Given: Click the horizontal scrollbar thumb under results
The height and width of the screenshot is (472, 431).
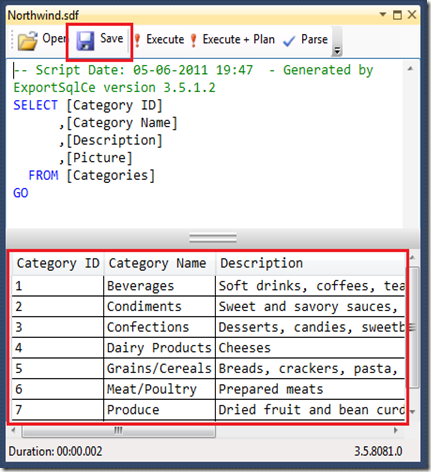Looking at the screenshot, I should (119, 430).
